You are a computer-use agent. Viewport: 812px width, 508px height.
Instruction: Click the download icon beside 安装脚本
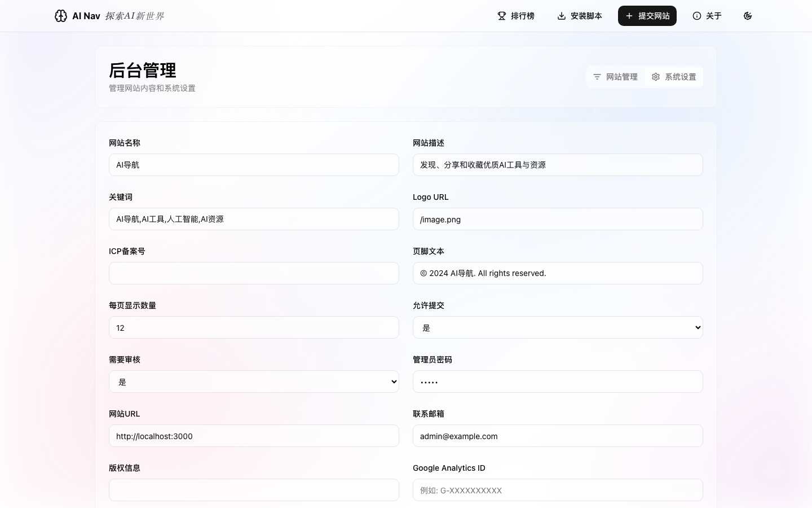click(x=562, y=16)
